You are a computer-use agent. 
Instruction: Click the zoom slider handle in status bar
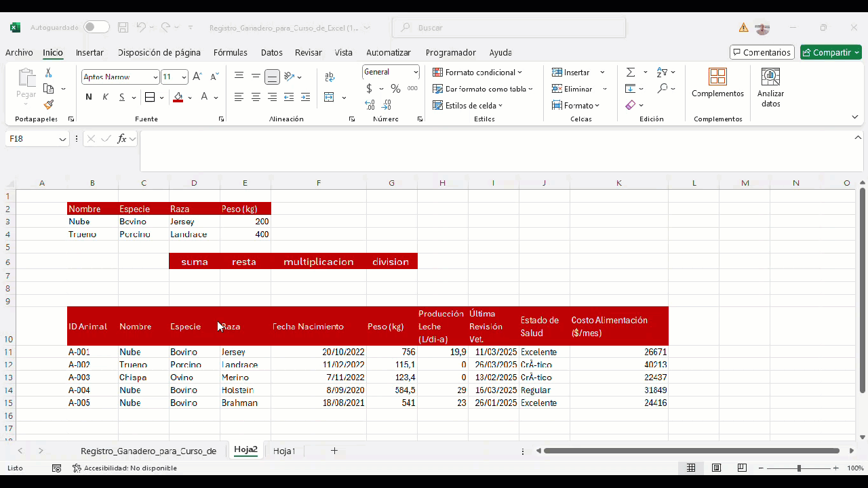[799, 468]
